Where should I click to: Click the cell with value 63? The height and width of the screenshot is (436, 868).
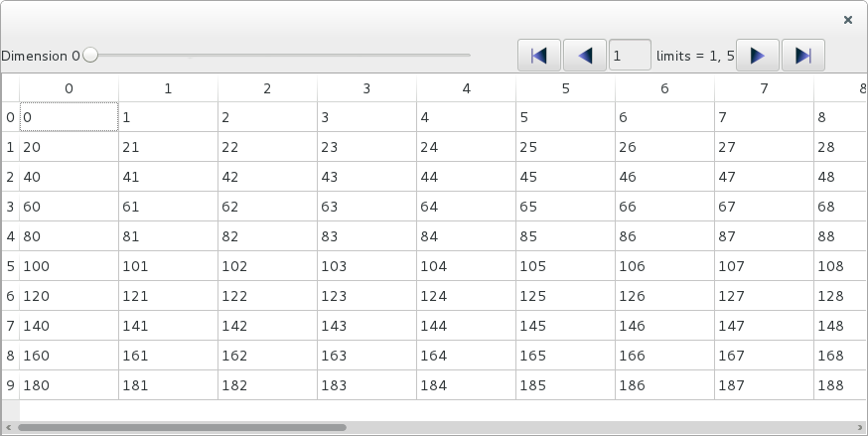click(x=366, y=207)
